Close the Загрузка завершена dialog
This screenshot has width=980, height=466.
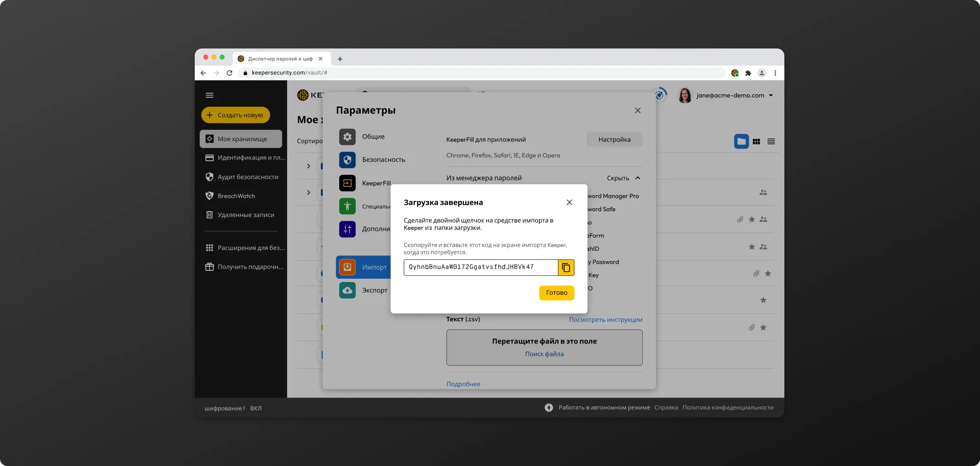(570, 202)
